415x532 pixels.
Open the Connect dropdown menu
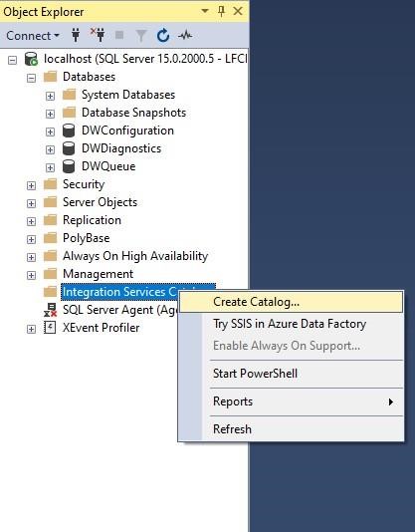click(33, 35)
